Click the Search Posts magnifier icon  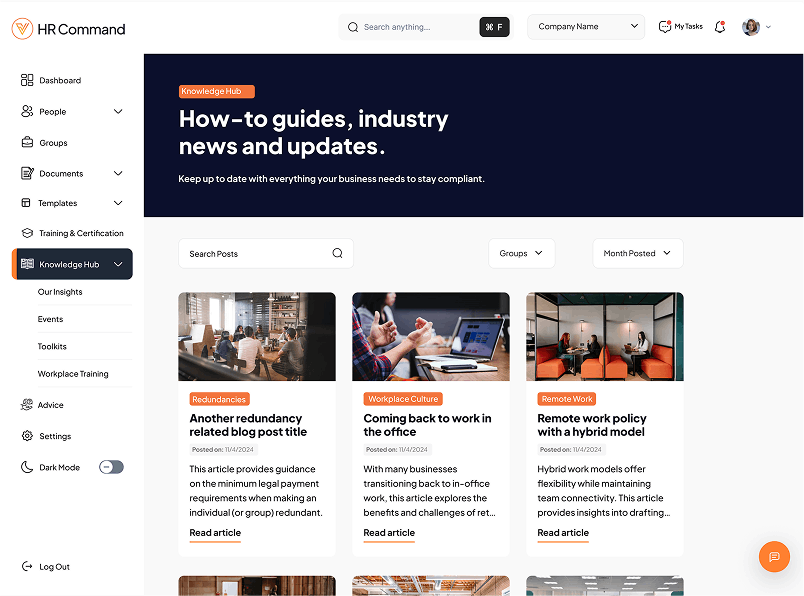[337, 253]
